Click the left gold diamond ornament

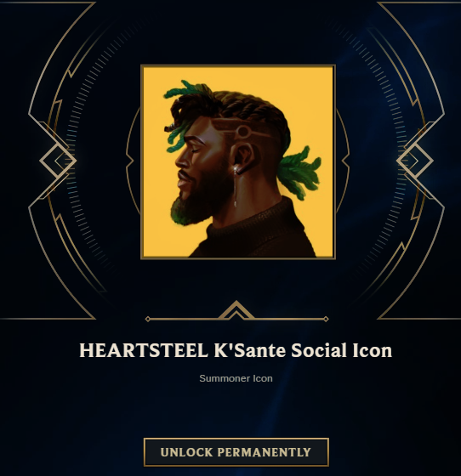58,161
